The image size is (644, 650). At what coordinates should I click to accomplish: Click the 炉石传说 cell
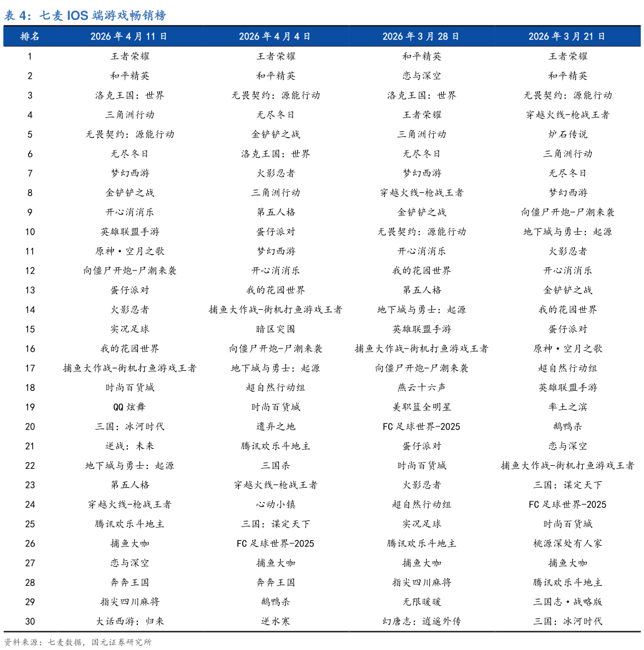tap(567, 134)
